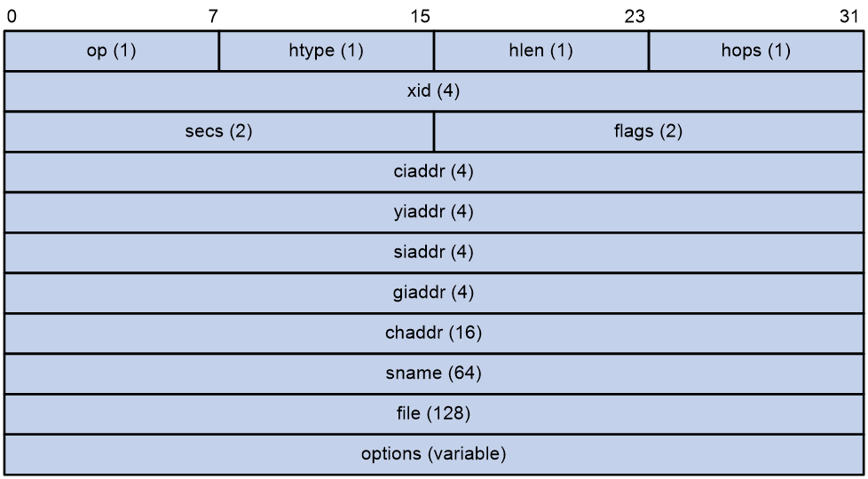Viewport: 868px width, 479px height.
Task: Select the file (128) row
Action: click(x=434, y=414)
